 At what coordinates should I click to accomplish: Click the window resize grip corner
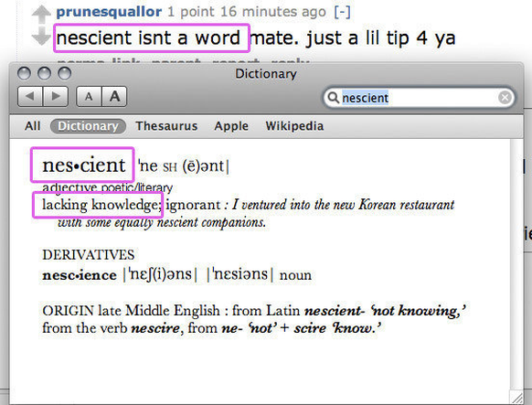517,397
